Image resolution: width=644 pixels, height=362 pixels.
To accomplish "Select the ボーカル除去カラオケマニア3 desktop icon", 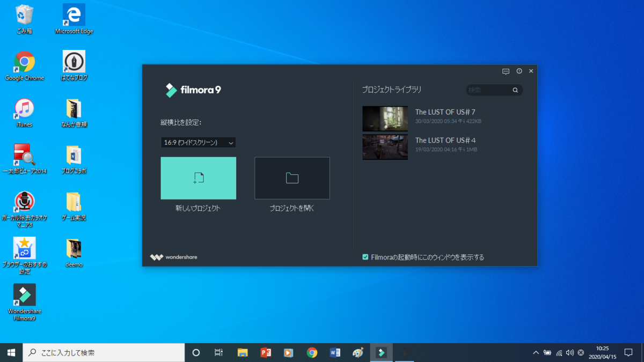I will [x=24, y=210].
